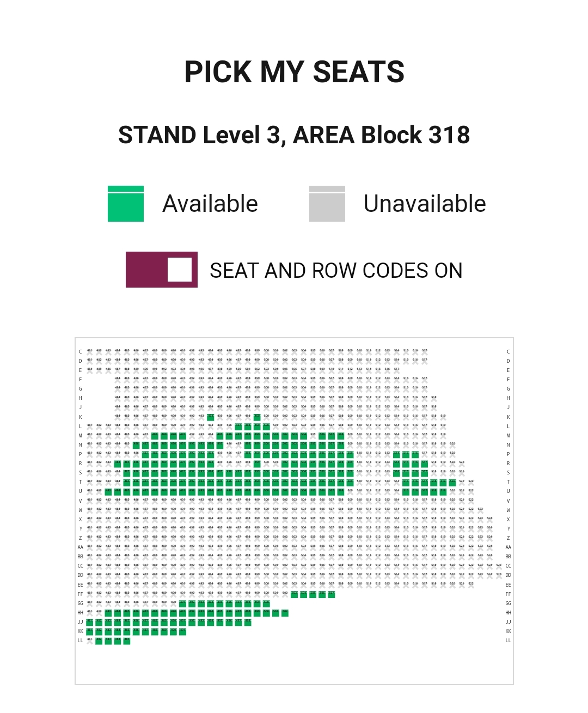Choose seat 514 in row P
This screenshot has height=713, width=588.
point(396,454)
